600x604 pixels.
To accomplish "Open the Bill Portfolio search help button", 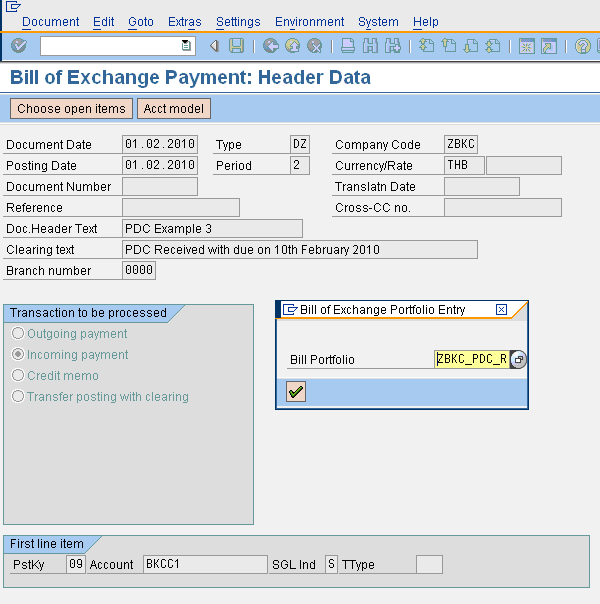I will coord(518,359).
